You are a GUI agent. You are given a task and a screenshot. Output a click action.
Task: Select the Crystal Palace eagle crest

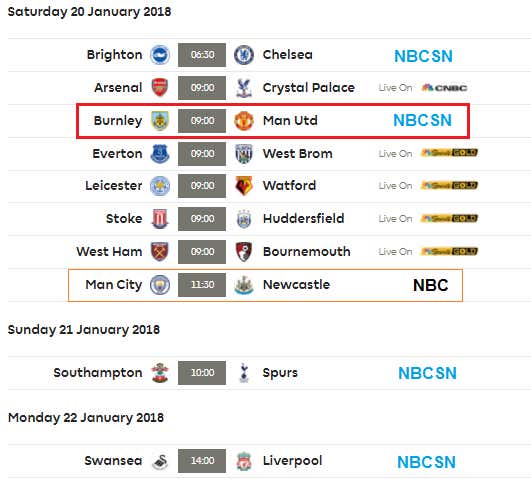coord(244,88)
